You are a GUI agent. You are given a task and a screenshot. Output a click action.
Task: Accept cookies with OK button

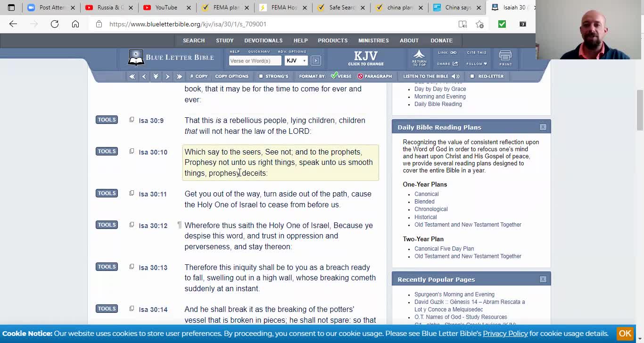(x=625, y=334)
